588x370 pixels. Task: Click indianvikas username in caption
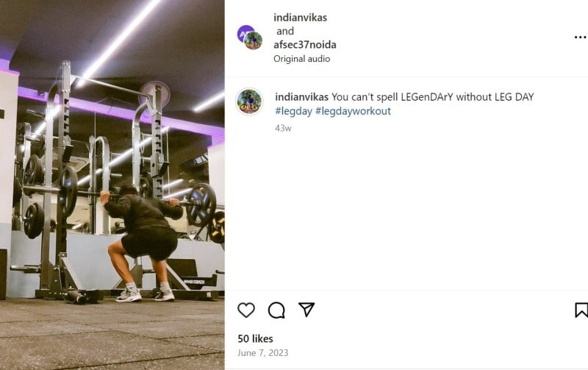coord(301,97)
